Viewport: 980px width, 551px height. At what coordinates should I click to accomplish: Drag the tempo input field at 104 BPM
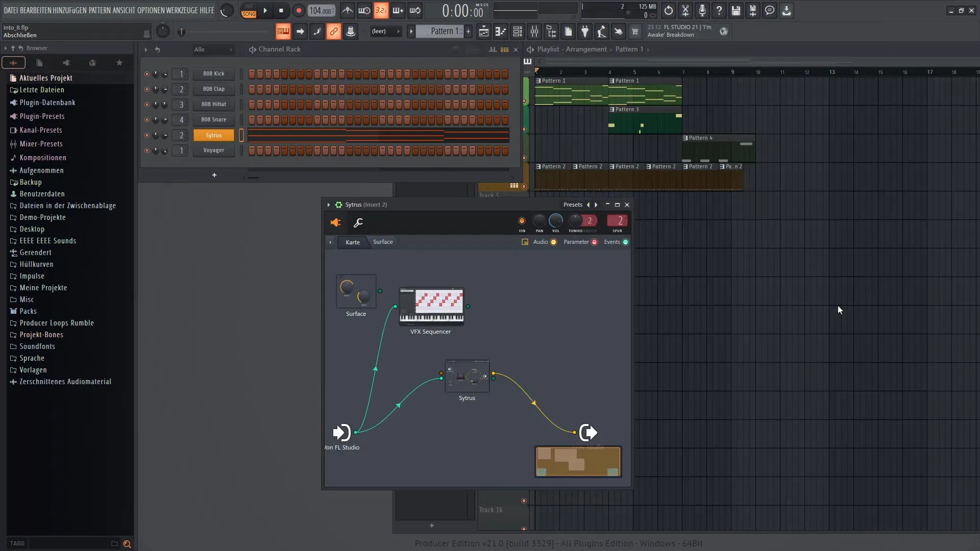pos(321,10)
